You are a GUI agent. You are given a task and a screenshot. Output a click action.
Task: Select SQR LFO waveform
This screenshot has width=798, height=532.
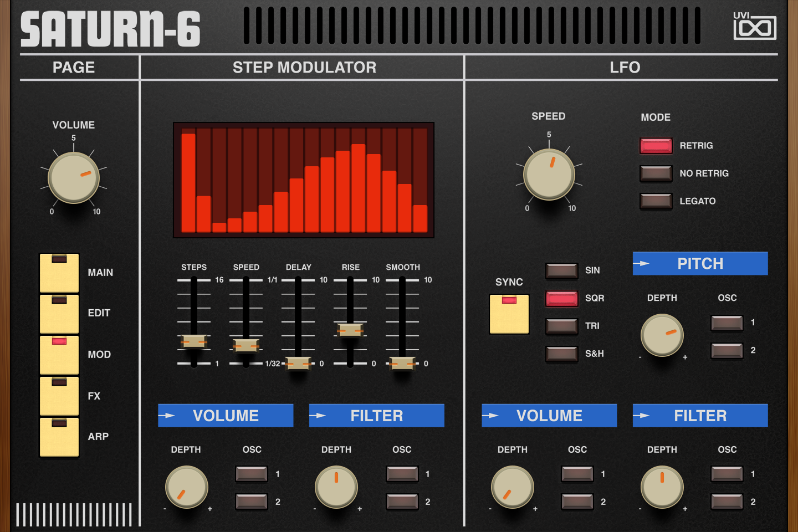tap(562, 298)
